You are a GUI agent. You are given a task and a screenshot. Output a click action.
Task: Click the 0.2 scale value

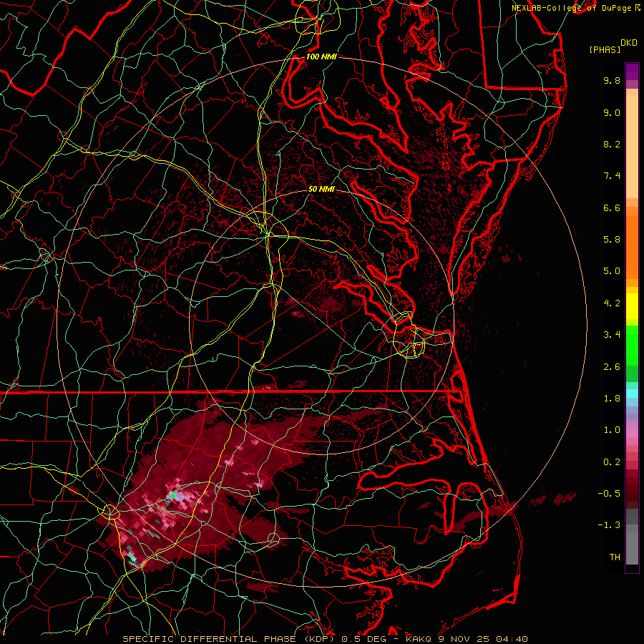(612, 462)
